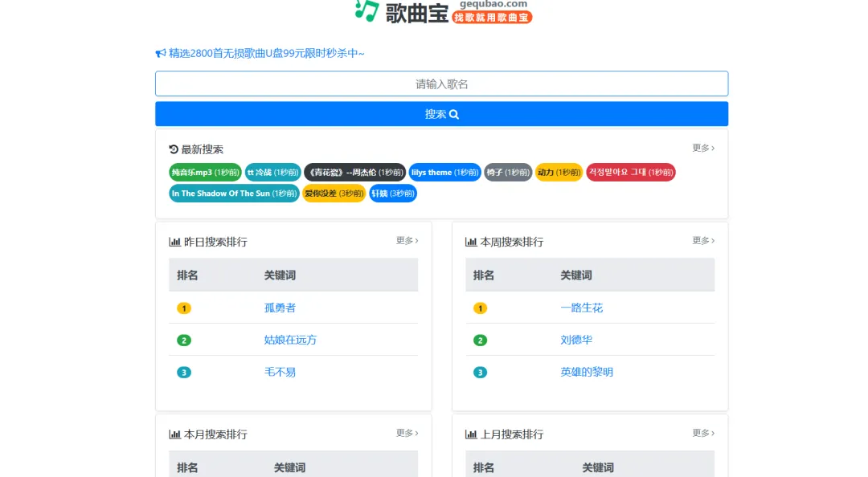The height and width of the screenshot is (477, 868).
Task: Click the megaphone icon before the U盘 promotion
Action: 158,54
